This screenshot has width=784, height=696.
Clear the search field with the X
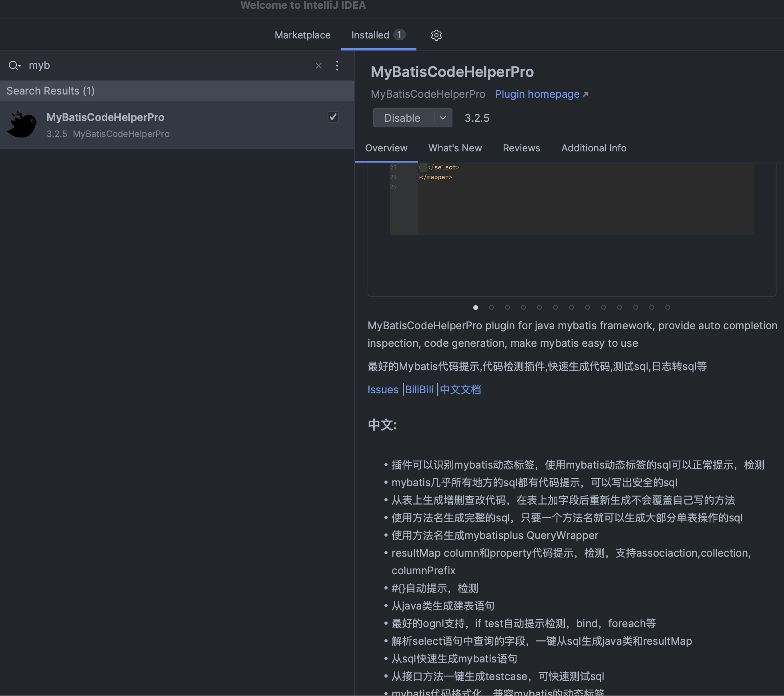319,66
